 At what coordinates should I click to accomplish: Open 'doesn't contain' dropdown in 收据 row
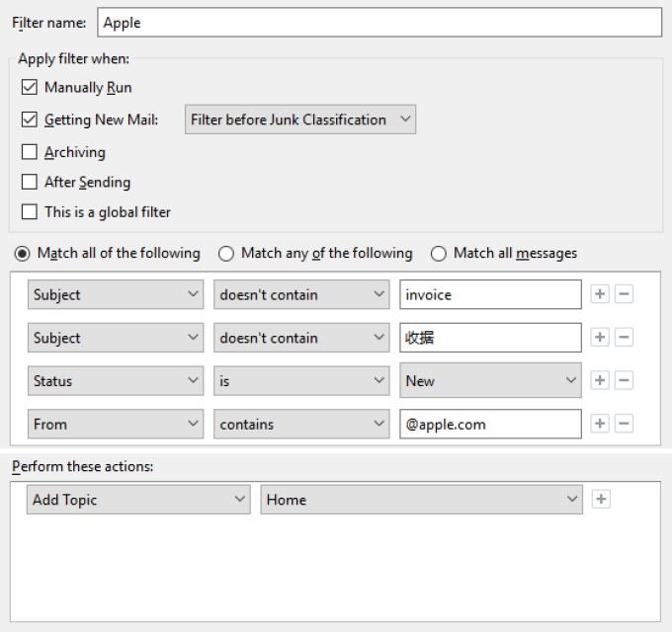coord(301,338)
